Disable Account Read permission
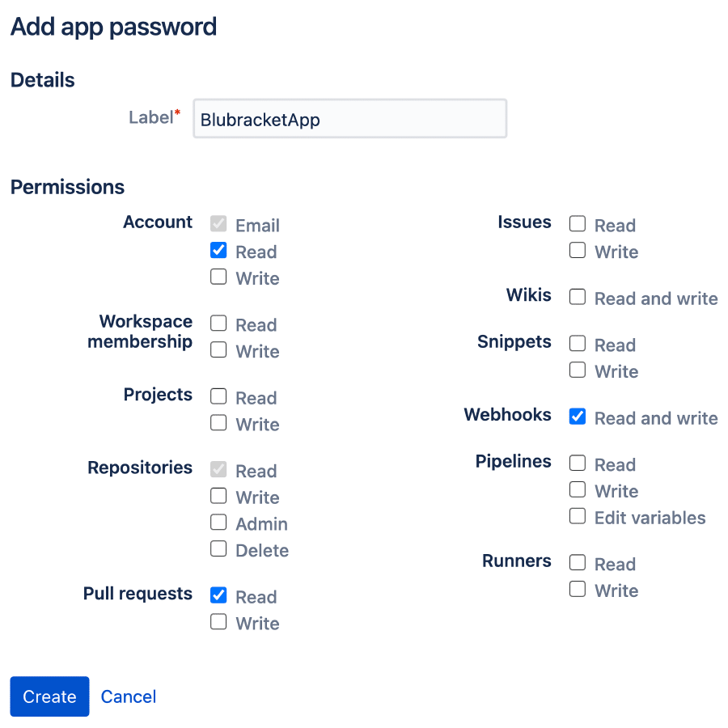Screen dimensions: 728x728 click(218, 251)
